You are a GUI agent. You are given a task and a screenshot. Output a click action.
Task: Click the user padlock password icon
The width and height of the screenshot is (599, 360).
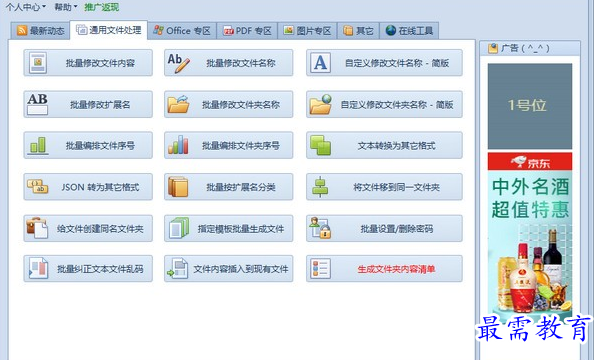click(320, 228)
